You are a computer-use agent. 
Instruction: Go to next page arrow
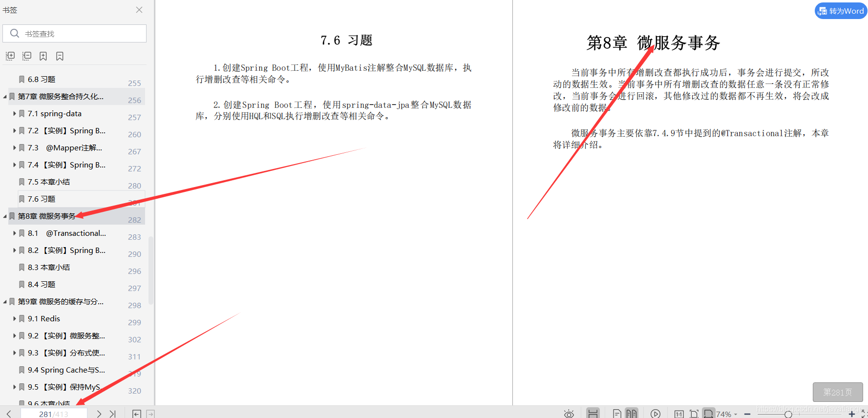click(99, 414)
